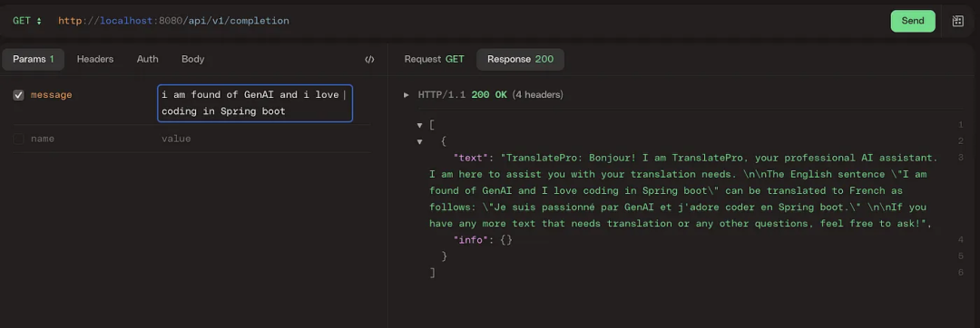980x328 pixels.
Task: Open the Body tab
Action: 192,59
